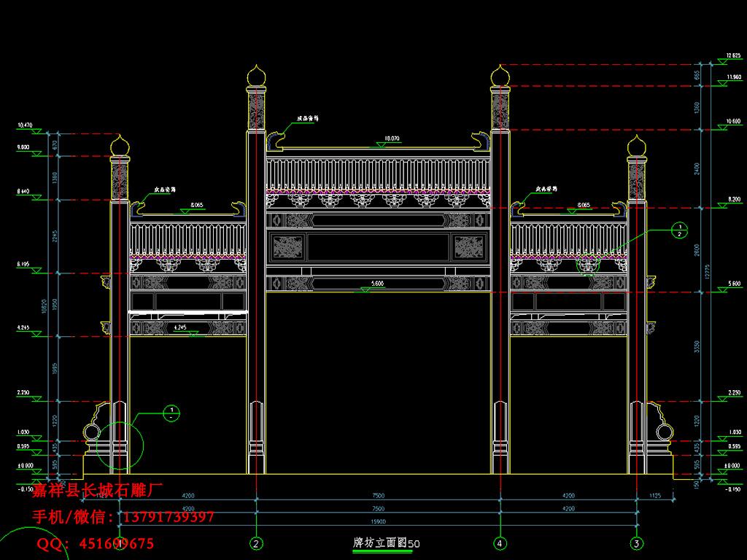Click the phone number 13791739397
This screenshot has height=560, width=747.
(169, 518)
